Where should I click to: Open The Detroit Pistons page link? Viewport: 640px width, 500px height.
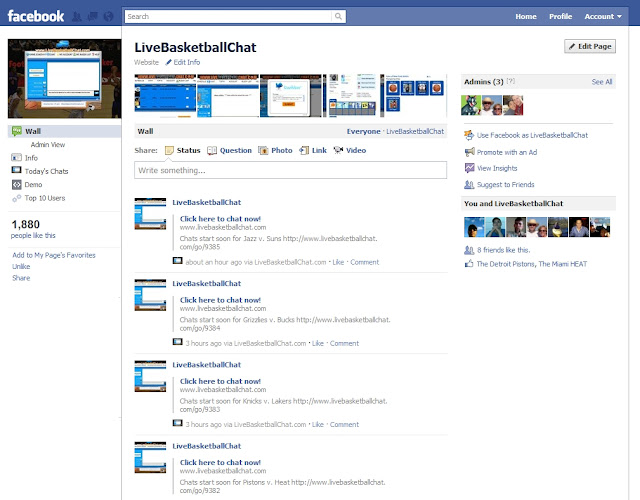click(x=506, y=264)
